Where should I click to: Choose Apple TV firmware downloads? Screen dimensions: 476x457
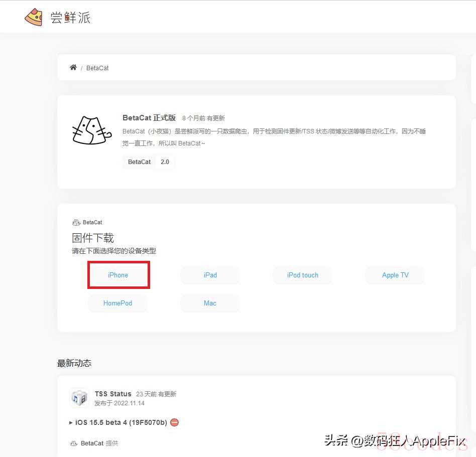(395, 275)
